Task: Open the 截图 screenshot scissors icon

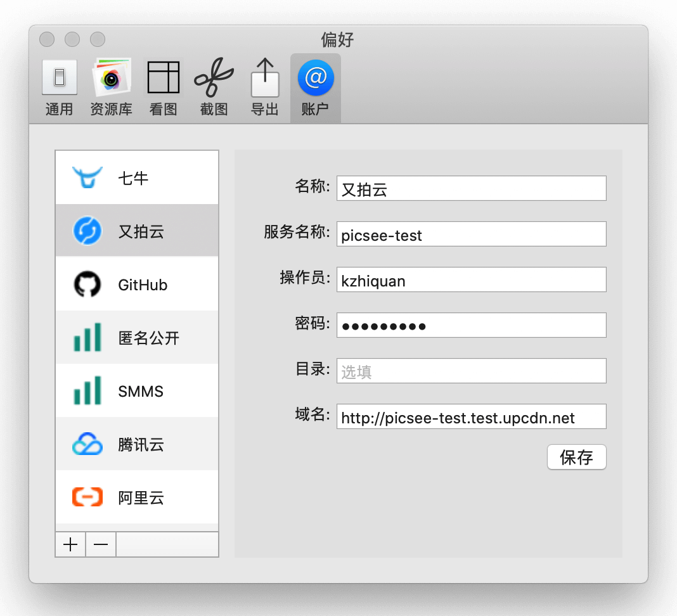Action: 214,77
